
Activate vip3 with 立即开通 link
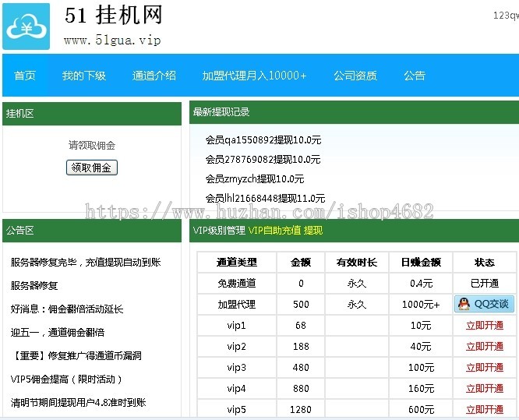[x=484, y=368]
